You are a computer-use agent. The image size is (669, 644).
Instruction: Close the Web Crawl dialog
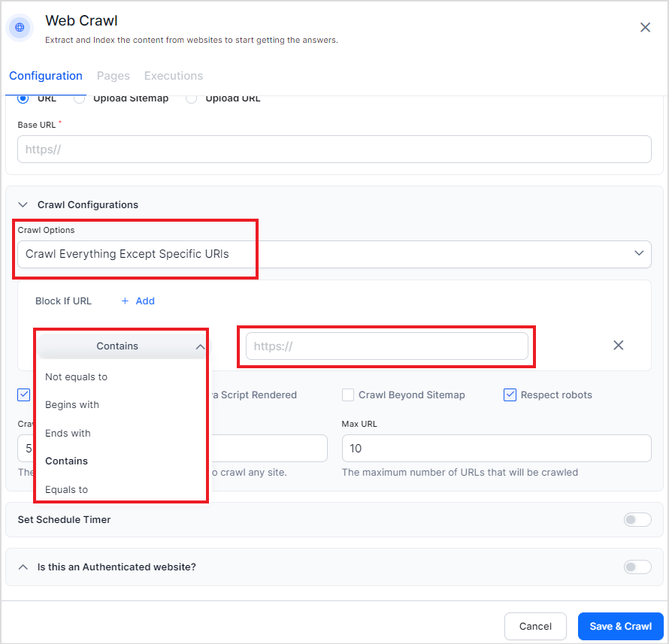(645, 27)
